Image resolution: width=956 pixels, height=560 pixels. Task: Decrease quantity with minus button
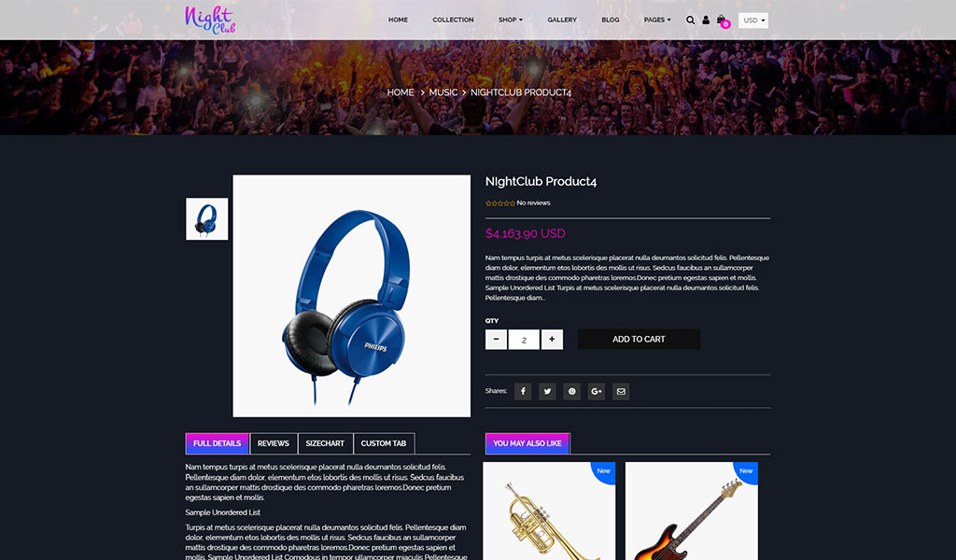[497, 340]
